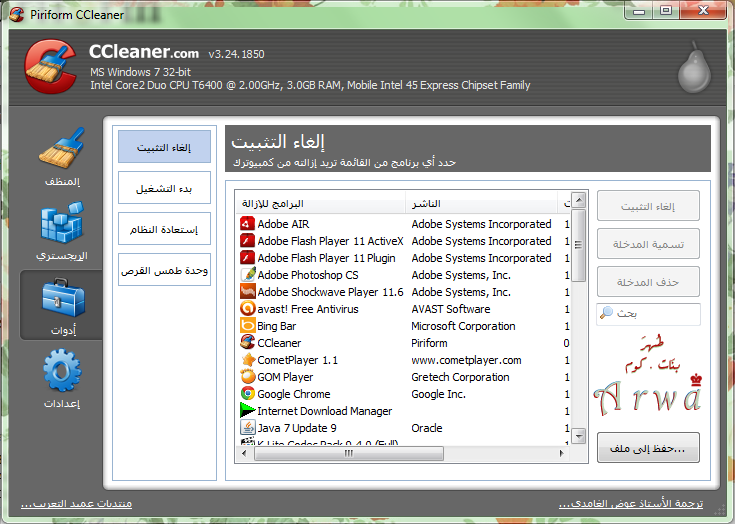This screenshot has width=735, height=524.
Task: Sort by the Publisher column header (الناشر)
Action: (x=485, y=204)
